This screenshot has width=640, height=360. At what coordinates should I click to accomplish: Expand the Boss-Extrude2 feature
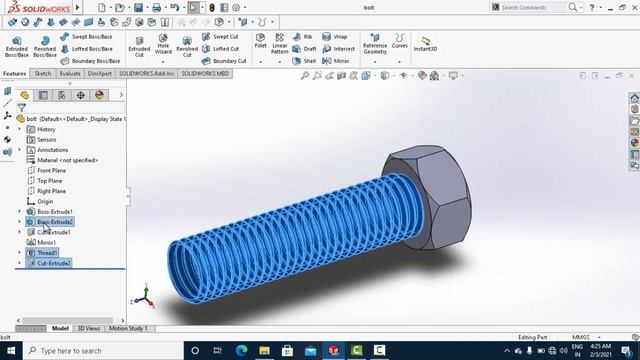pyautogui.click(x=19, y=222)
